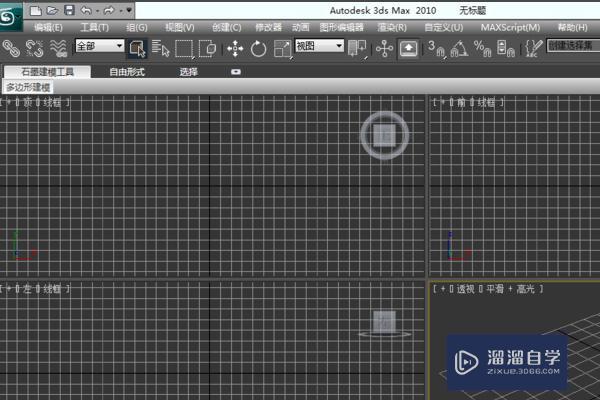600x400 pixels.
Task: Open the MAXScript(M) menu
Action: click(x=510, y=28)
